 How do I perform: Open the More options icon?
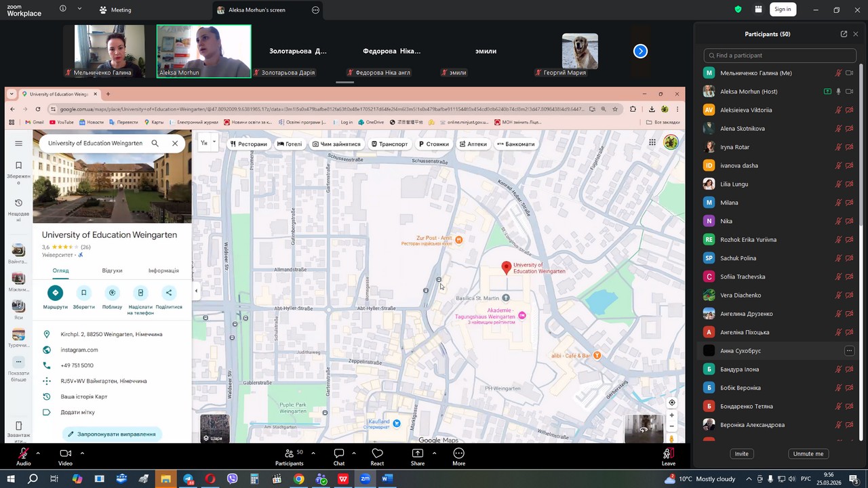(x=458, y=454)
